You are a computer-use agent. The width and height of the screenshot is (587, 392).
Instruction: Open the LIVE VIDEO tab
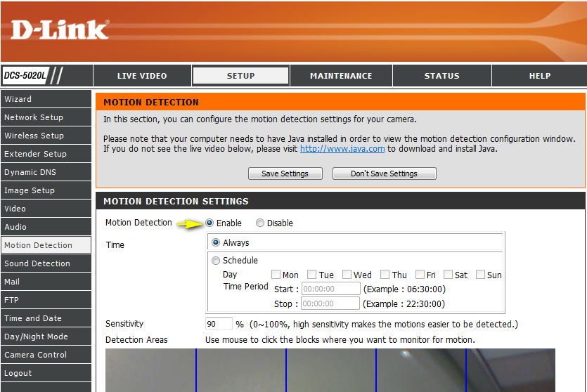(x=142, y=76)
